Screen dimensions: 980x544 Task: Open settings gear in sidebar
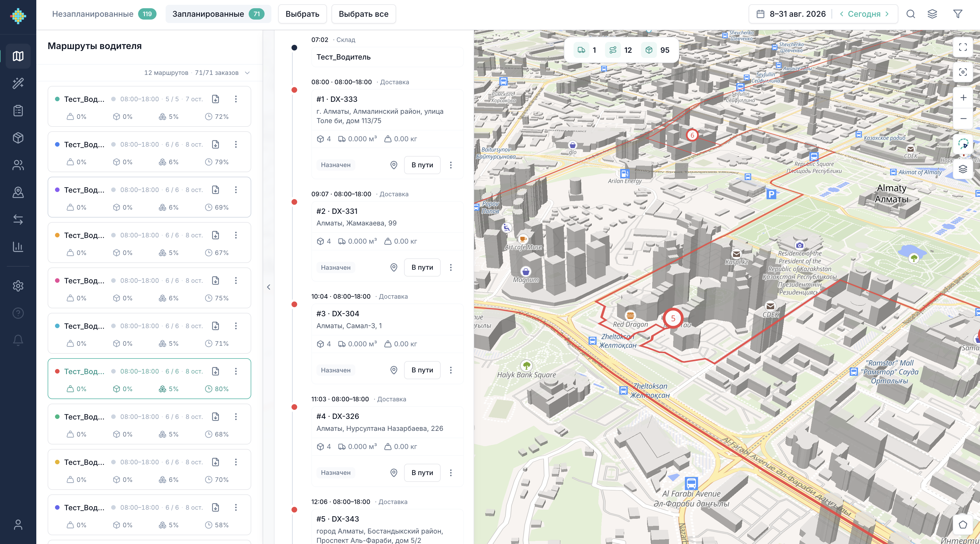tap(18, 286)
